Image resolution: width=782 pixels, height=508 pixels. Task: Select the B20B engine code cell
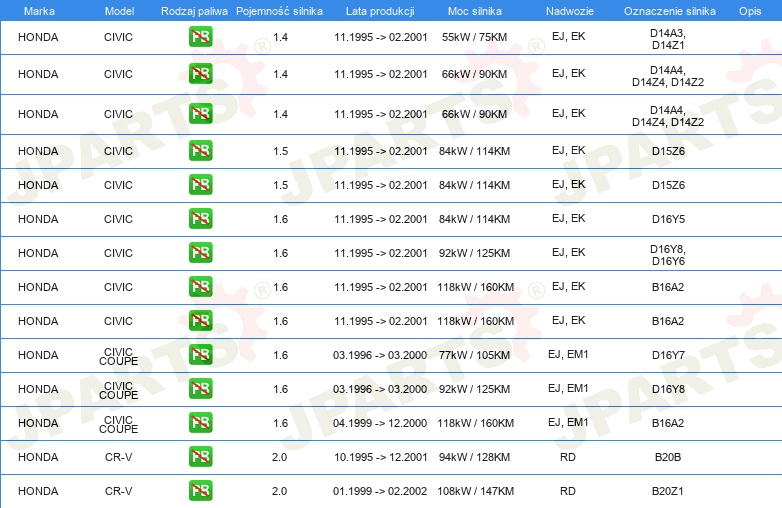[668, 457]
